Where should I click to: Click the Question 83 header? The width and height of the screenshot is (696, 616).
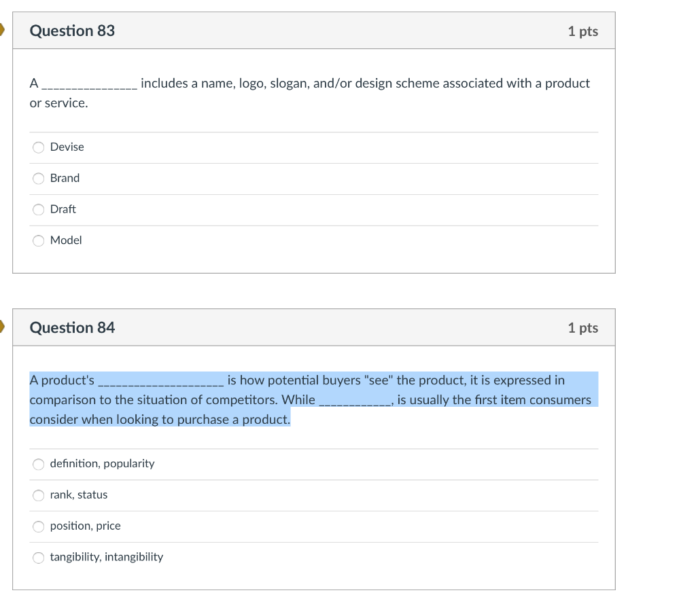click(x=72, y=30)
